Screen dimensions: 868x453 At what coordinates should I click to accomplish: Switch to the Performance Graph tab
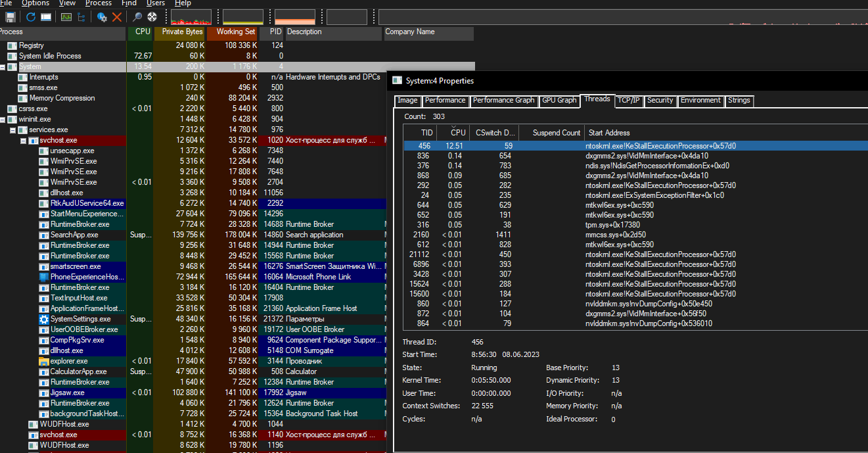(503, 101)
